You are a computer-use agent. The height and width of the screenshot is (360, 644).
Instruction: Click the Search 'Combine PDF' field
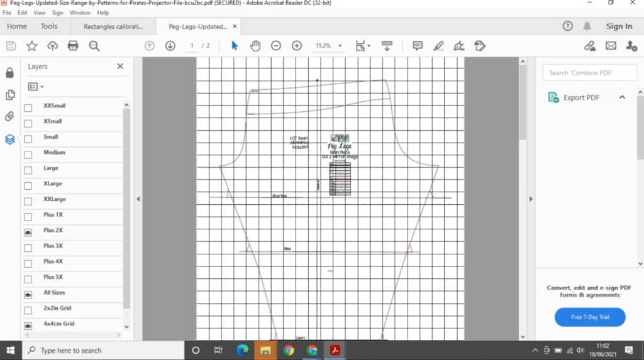(x=589, y=73)
